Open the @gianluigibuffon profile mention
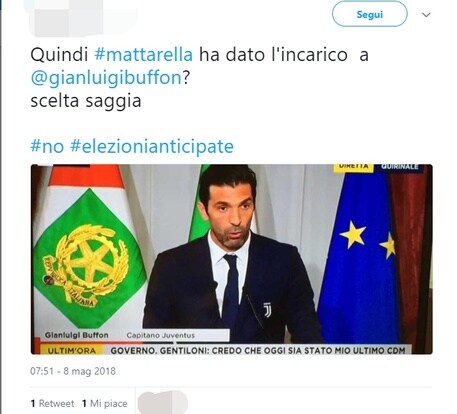Viewport: 457px width, 414px height. [106, 78]
